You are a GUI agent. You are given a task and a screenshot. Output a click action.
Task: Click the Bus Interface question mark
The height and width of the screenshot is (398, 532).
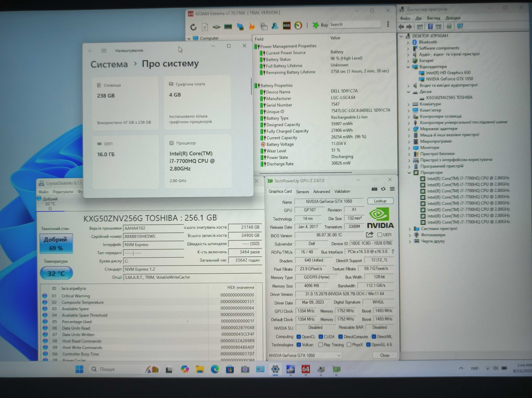392,252
